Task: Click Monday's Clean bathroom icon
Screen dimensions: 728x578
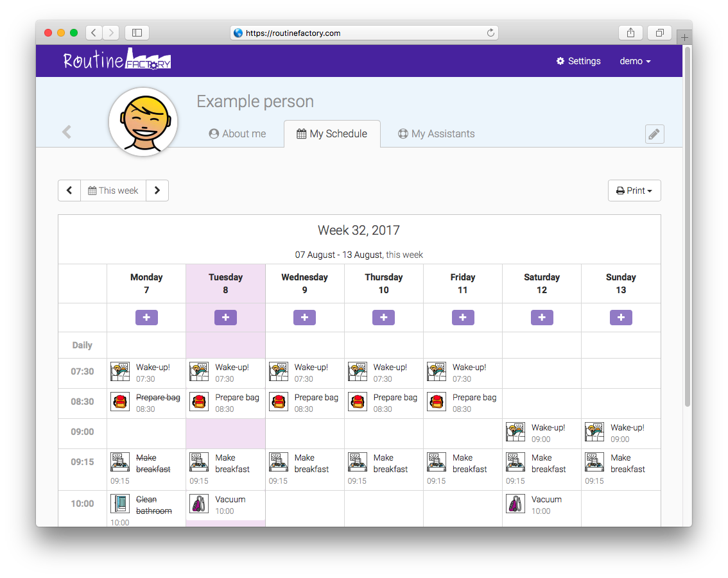Action: (x=120, y=504)
